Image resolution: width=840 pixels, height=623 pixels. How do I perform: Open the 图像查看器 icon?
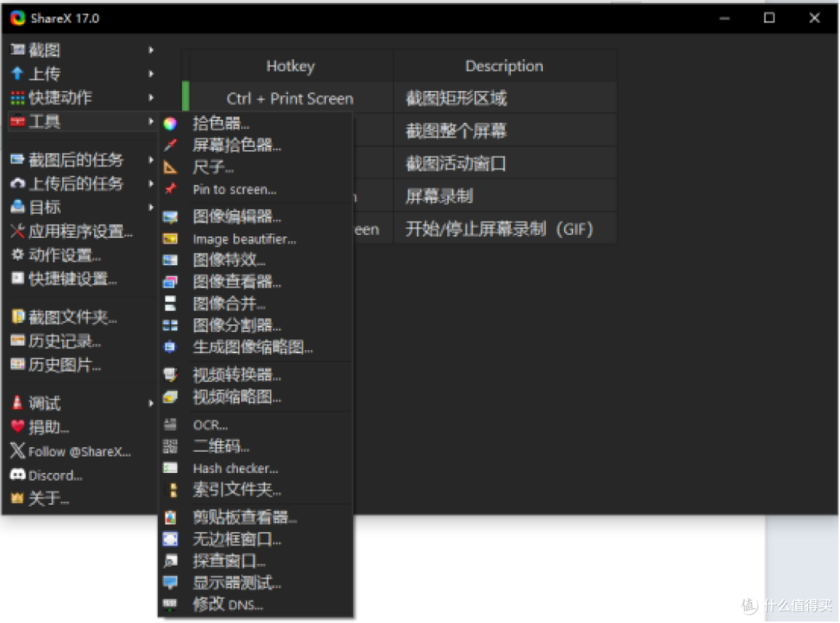pyautogui.click(x=170, y=282)
